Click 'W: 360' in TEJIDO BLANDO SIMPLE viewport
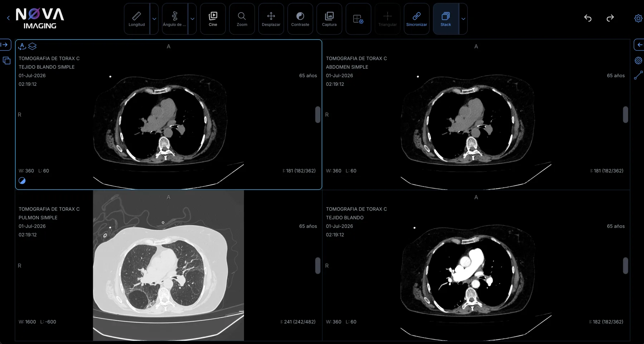644x344 pixels. click(26, 171)
